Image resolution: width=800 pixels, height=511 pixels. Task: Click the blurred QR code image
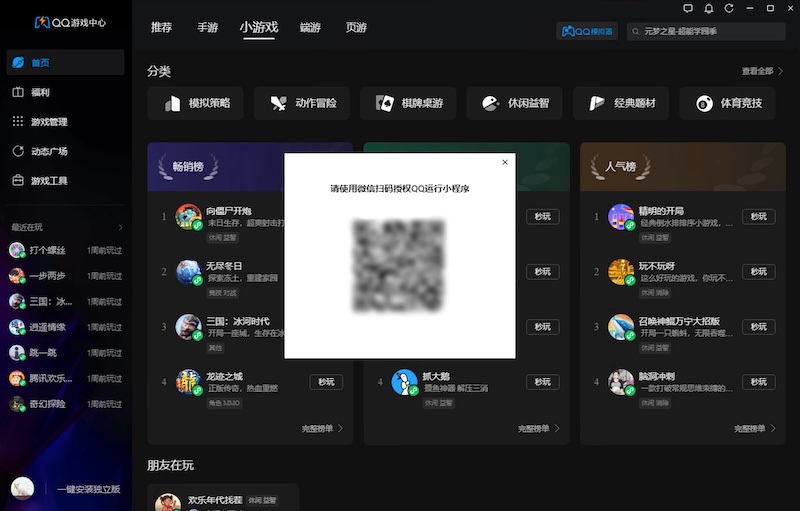pos(399,265)
